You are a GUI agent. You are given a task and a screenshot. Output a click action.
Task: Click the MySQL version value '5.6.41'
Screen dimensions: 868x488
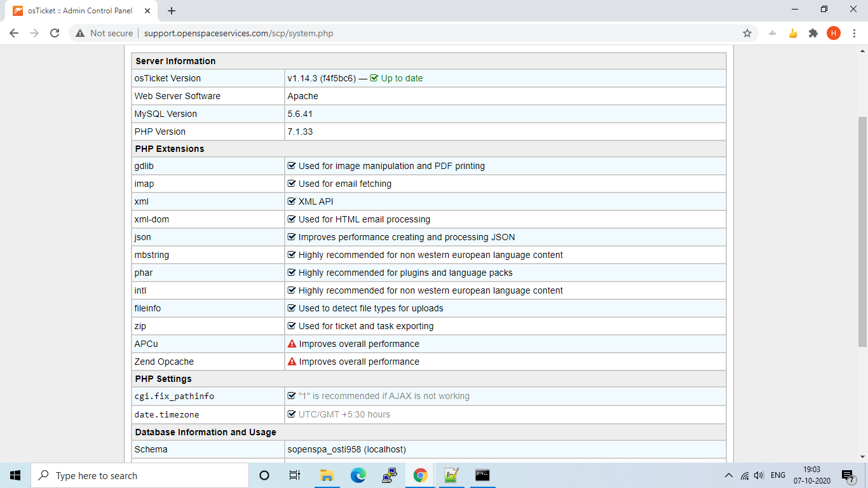(300, 114)
